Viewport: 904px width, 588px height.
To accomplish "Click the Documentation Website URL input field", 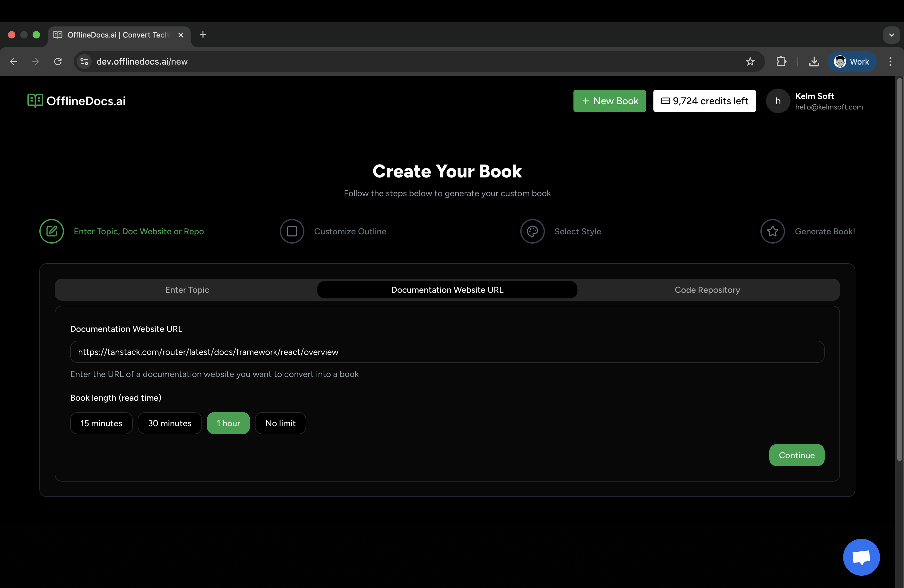I will pos(447,352).
